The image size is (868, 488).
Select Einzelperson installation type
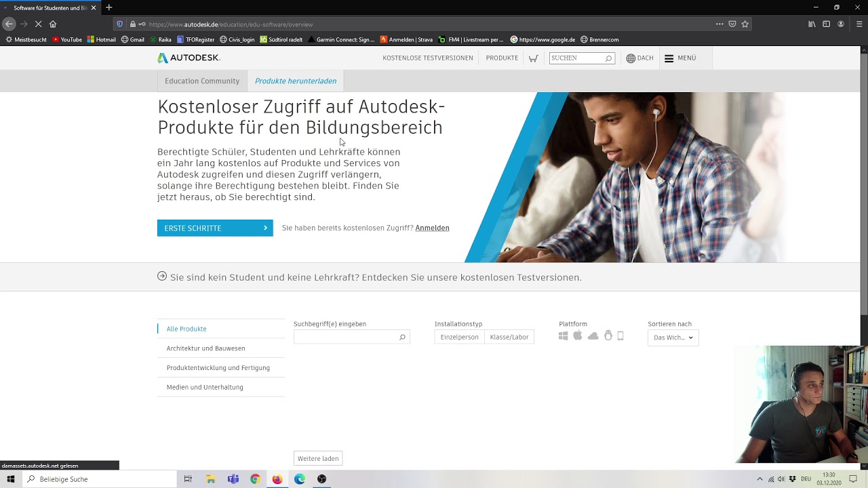point(459,337)
